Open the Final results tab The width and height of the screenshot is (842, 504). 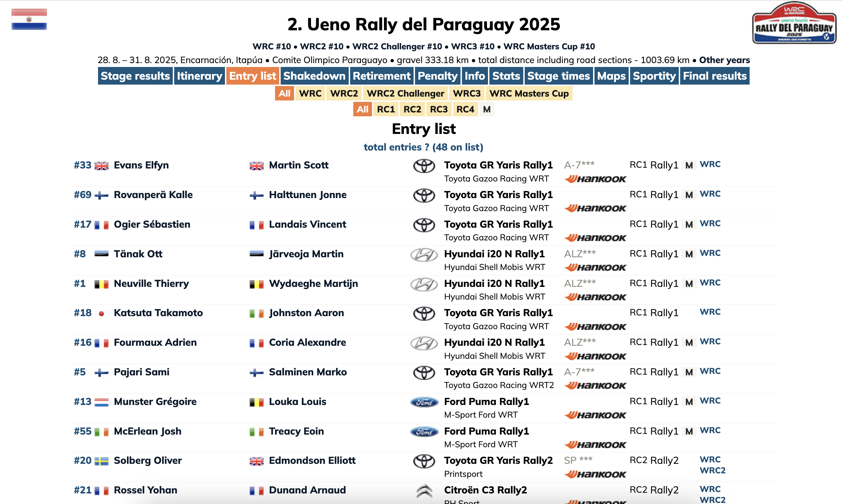point(714,76)
